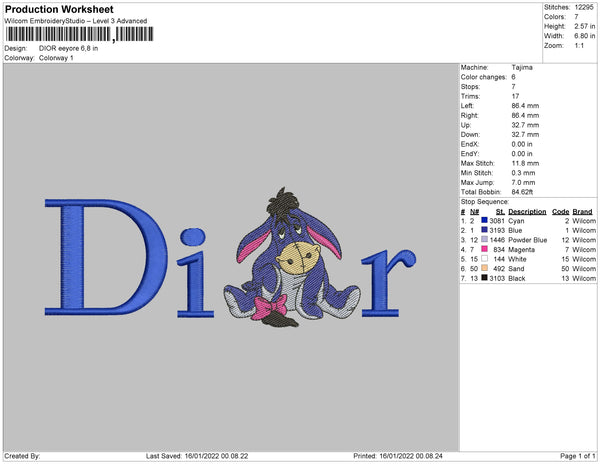Click the Zoom value 1:1
Viewport: 600px width, 464px height.
[579, 46]
